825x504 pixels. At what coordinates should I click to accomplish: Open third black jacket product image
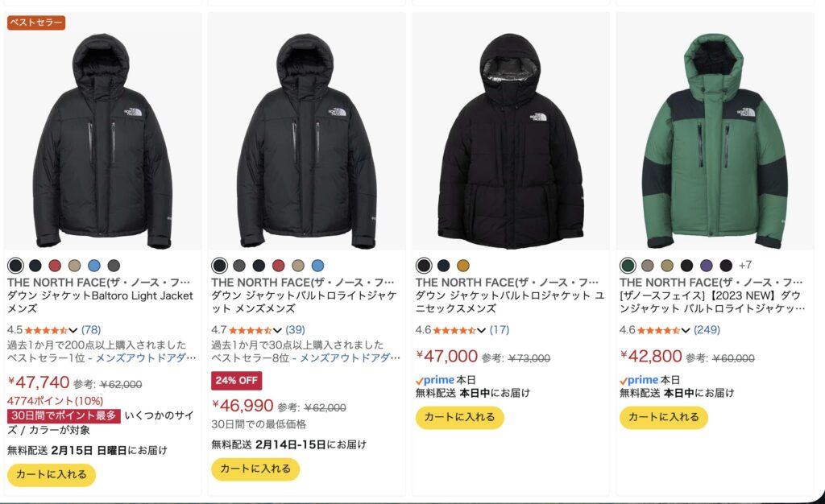pyautogui.click(x=510, y=141)
